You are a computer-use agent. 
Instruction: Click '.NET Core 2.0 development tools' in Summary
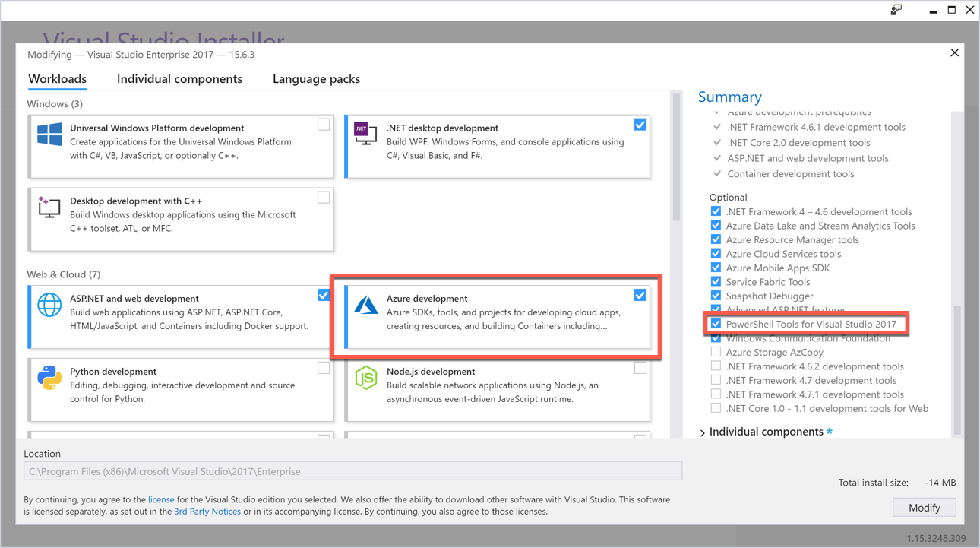(798, 143)
